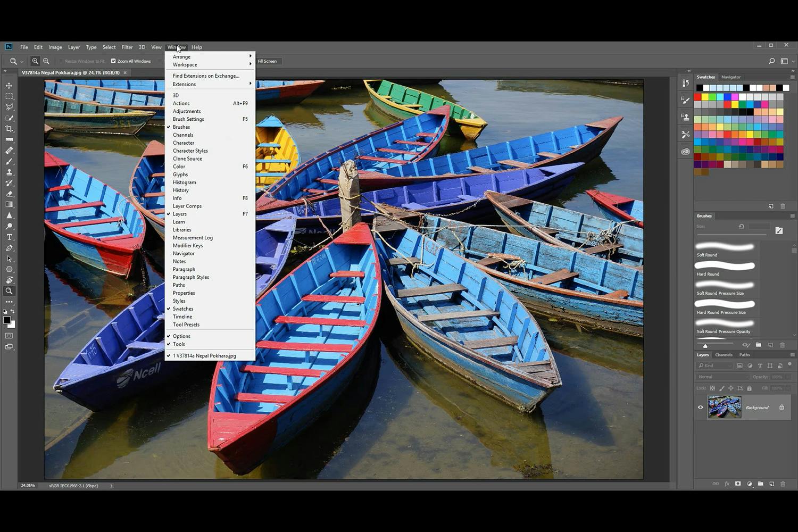Switch to the Channels tab

(x=724, y=355)
